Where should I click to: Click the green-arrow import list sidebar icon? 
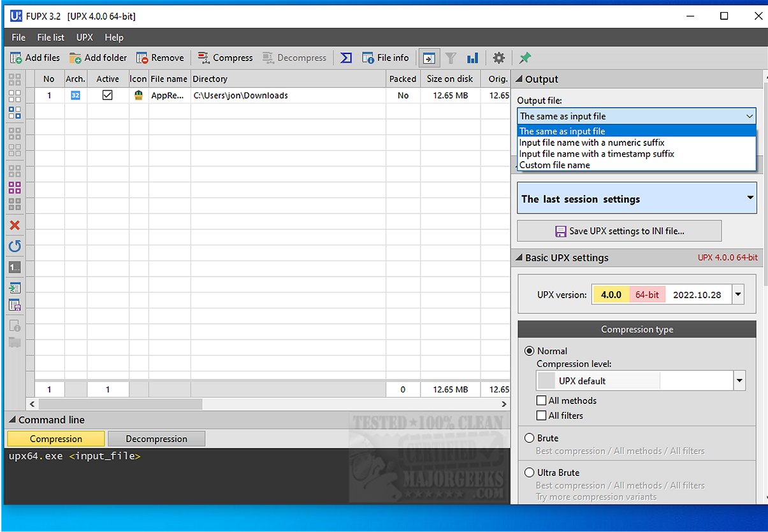[15, 288]
